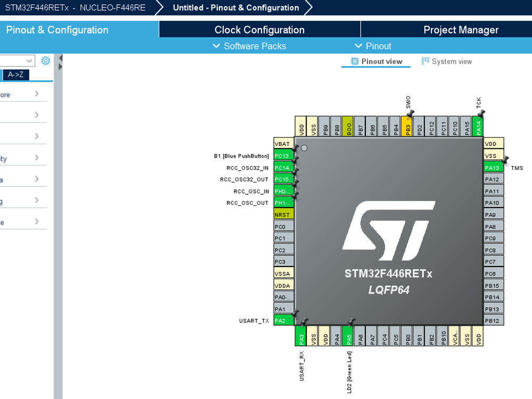Switch to the System view tab
Screen dimensions: 532x399
[446, 61]
